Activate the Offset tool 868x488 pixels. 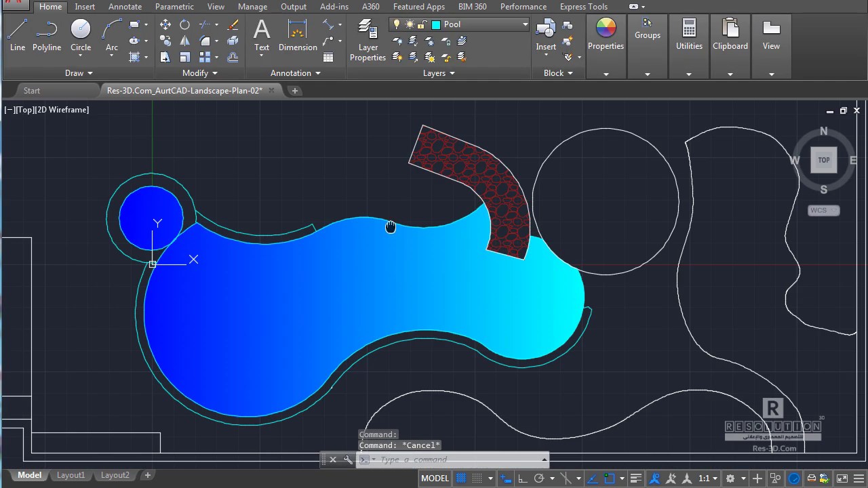click(x=233, y=57)
